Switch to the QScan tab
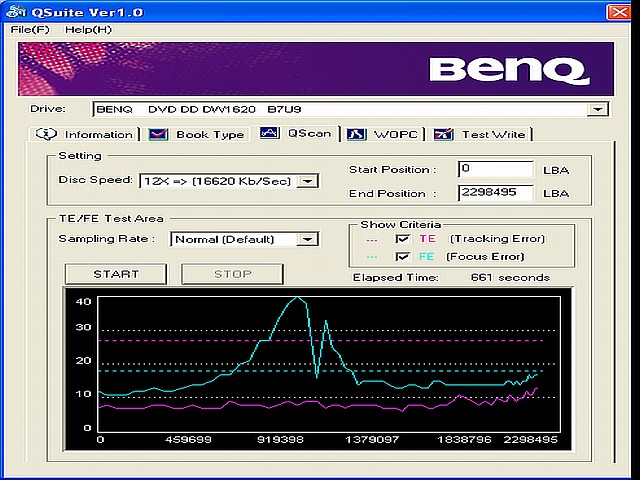 coord(297,133)
